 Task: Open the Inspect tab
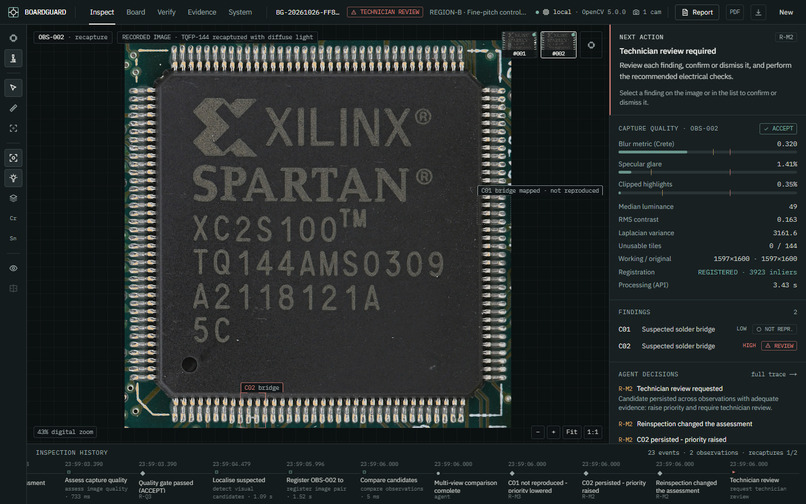(x=102, y=12)
